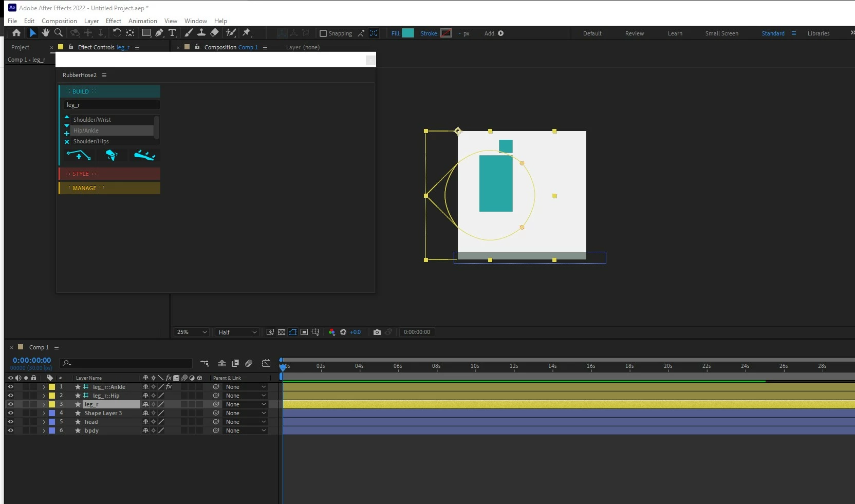Hide the head layer visibility eye
The width and height of the screenshot is (855, 504).
tap(10, 422)
